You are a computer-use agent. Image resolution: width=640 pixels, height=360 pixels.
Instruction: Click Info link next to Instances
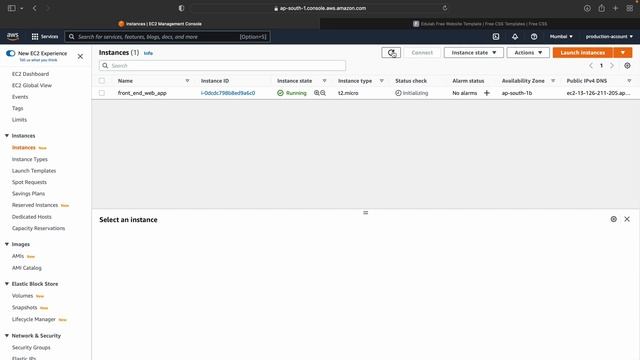tap(148, 53)
